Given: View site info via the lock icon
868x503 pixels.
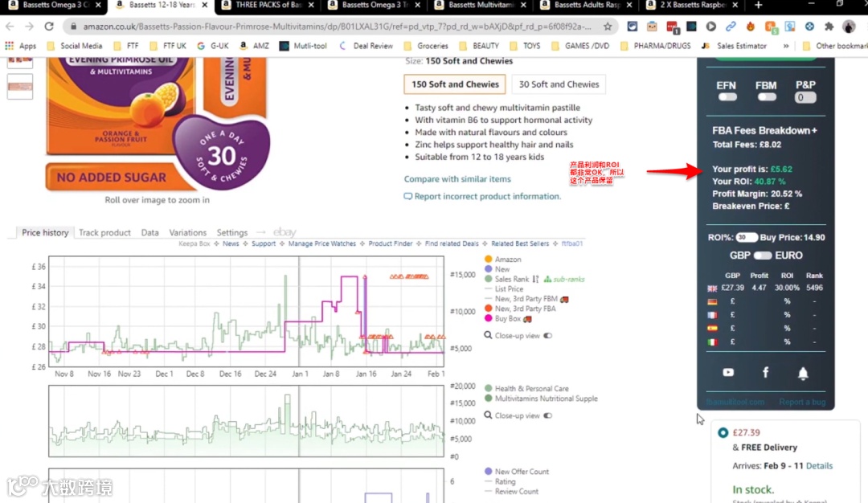Looking at the screenshot, I should pos(73,26).
